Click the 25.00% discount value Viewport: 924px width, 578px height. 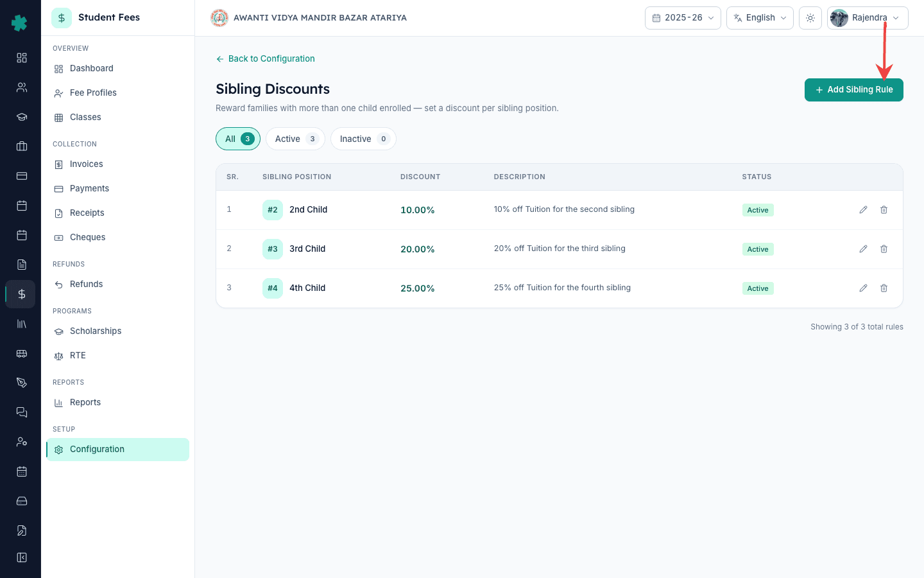tap(417, 288)
